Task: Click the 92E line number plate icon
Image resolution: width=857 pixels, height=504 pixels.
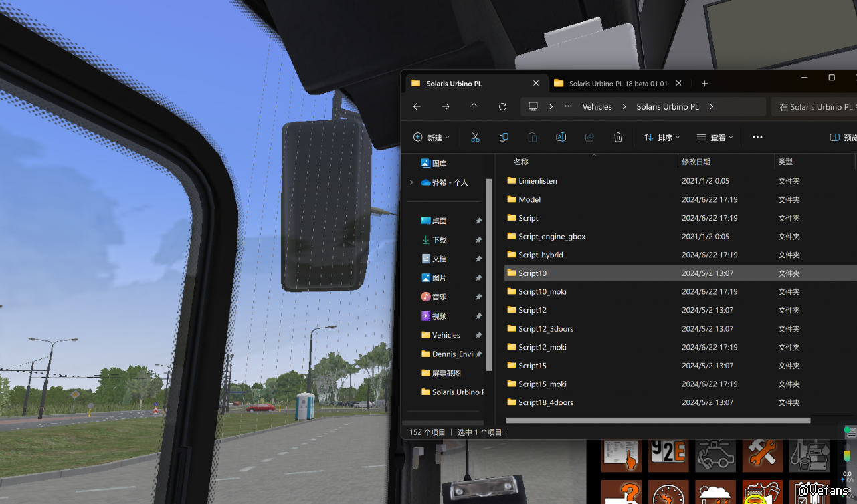Action: pyautogui.click(x=668, y=455)
